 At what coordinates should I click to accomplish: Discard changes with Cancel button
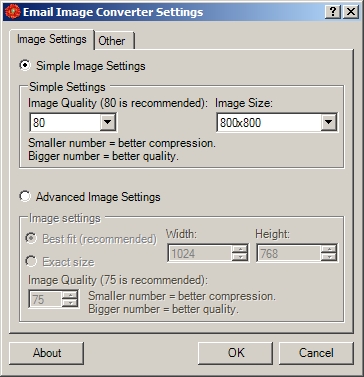316,353
